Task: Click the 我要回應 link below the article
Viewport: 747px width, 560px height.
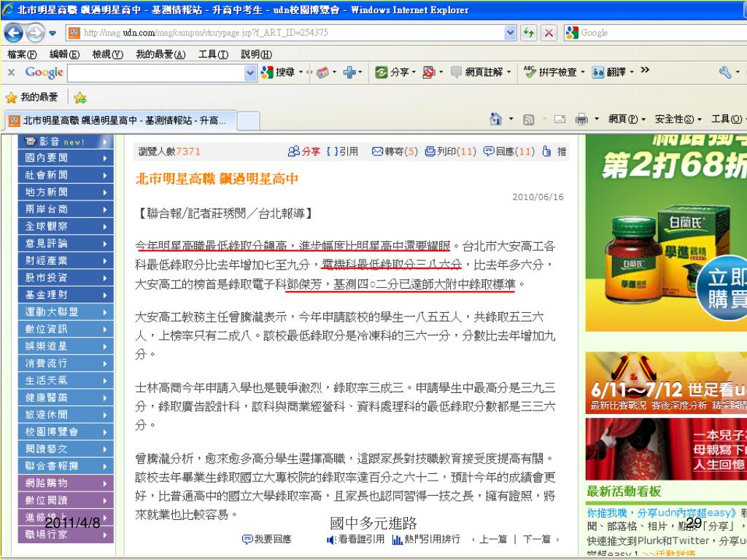Action: pyautogui.click(x=267, y=539)
